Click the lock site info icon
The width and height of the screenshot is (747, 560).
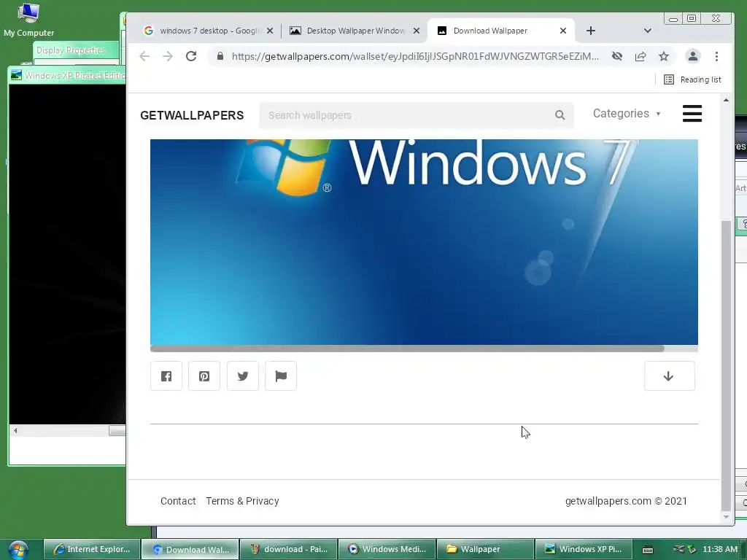220,56
